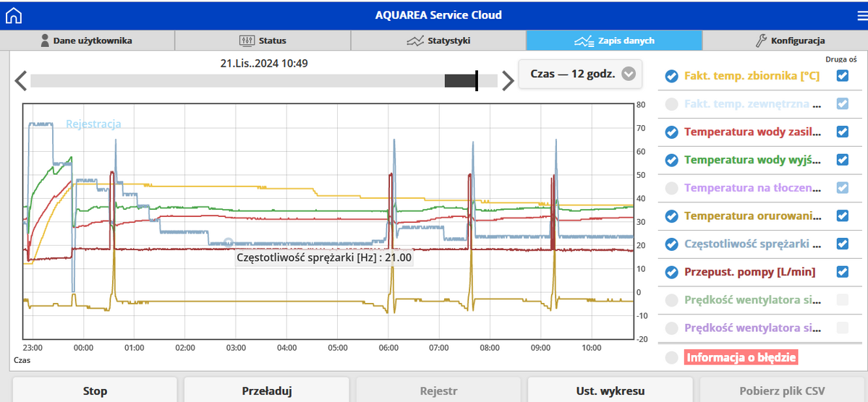This screenshot has width=868, height=402.
Task: Toggle the round check icon for Fakt. temp. zbiornika
Action: pos(671,76)
